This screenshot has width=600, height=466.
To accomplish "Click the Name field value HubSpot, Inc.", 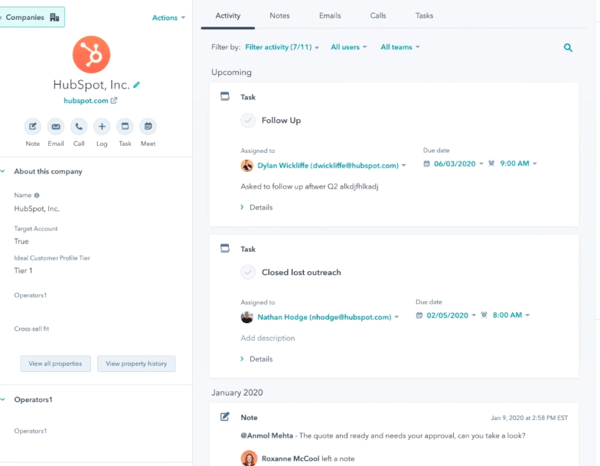I will [x=37, y=209].
